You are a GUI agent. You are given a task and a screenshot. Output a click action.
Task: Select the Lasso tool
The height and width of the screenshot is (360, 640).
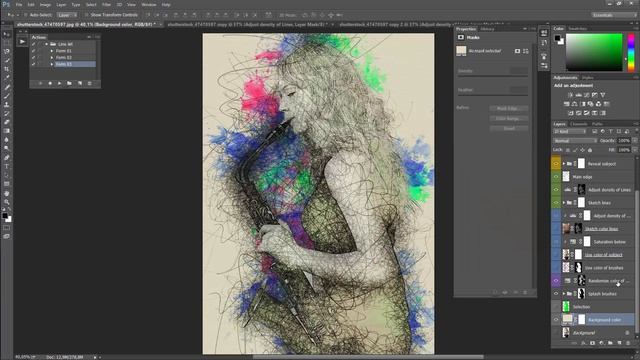click(7, 52)
